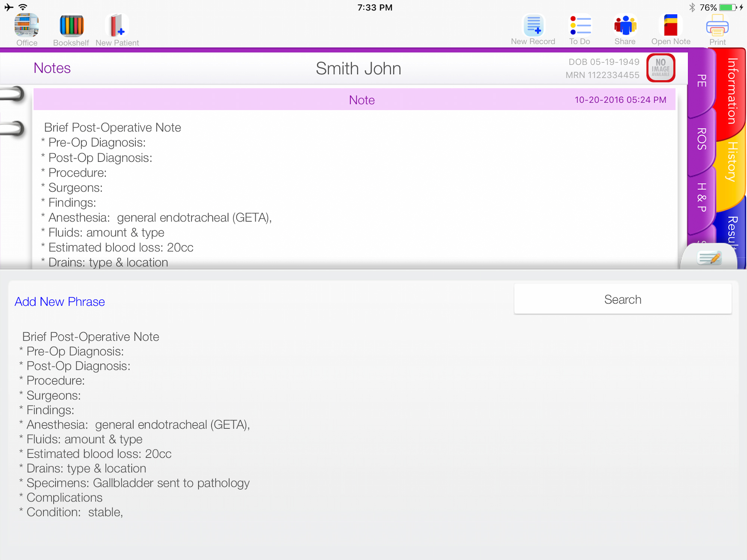Select phrase line 'Findings:'

point(50,410)
